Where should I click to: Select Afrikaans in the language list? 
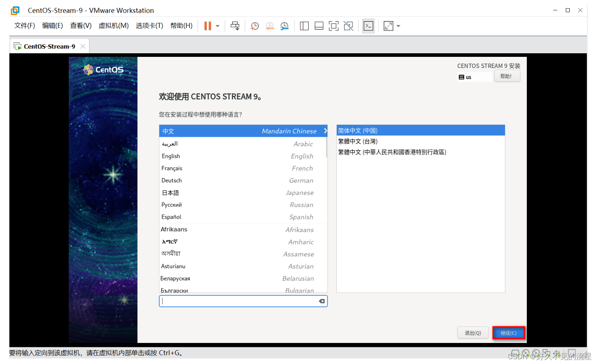pyautogui.click(x=243, y=230)
